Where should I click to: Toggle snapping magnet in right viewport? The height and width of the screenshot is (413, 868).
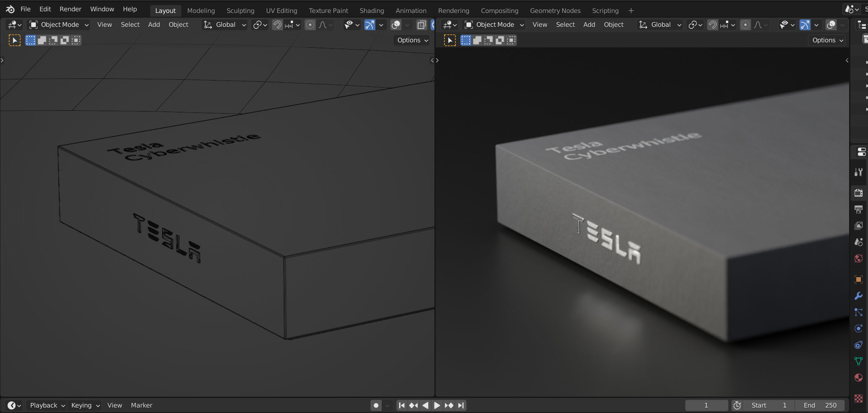coord(713,25)
